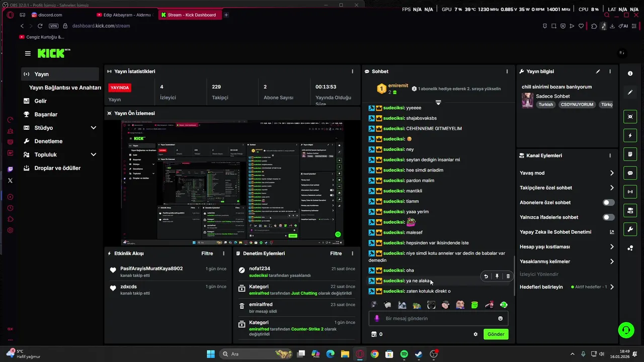644x362 pixels.
Task: Open Başarılar in the left sidebar
Action: [x=60, y=115]
